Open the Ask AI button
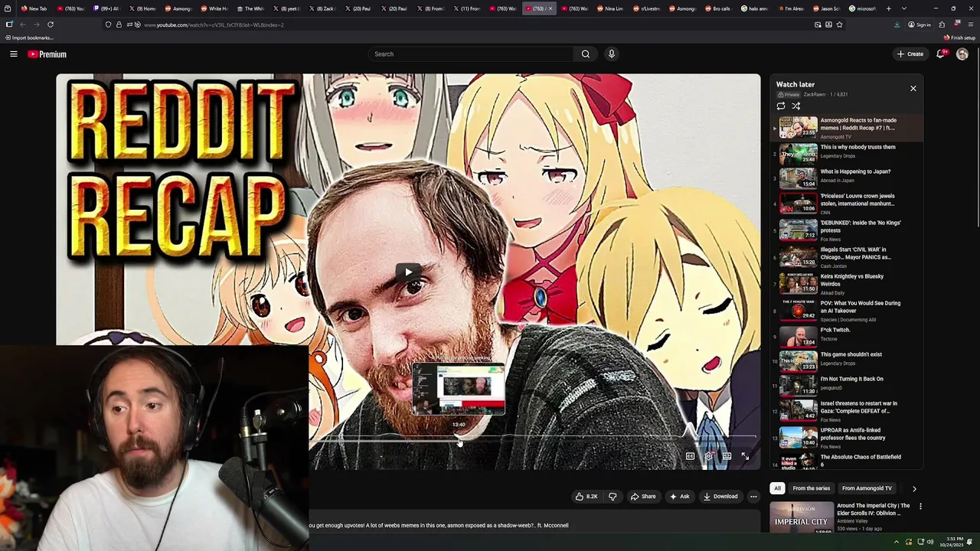The width and height of the screenshot is (980, 551). click(x=680, y=497)
